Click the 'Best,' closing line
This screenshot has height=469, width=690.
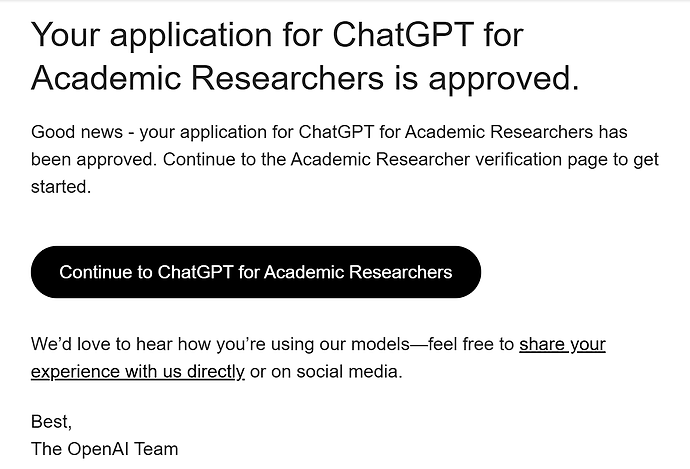click(51, 421)
